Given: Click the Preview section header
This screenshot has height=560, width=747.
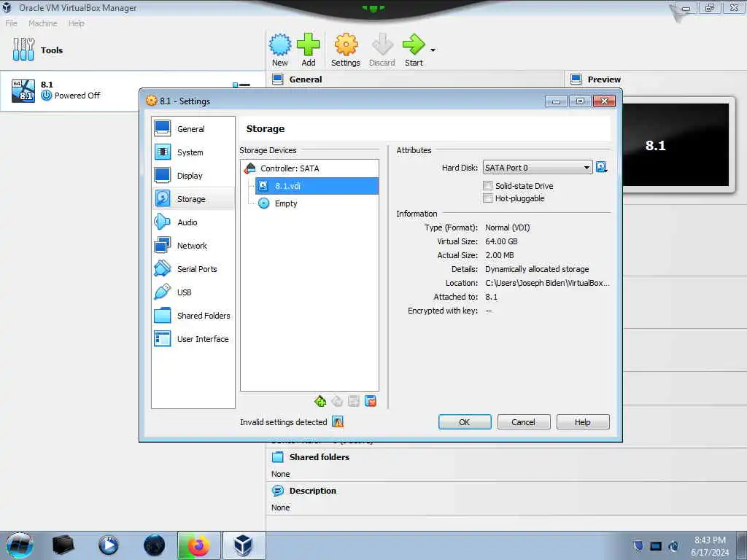Looking at the screenshot, I should coord(604,79).
